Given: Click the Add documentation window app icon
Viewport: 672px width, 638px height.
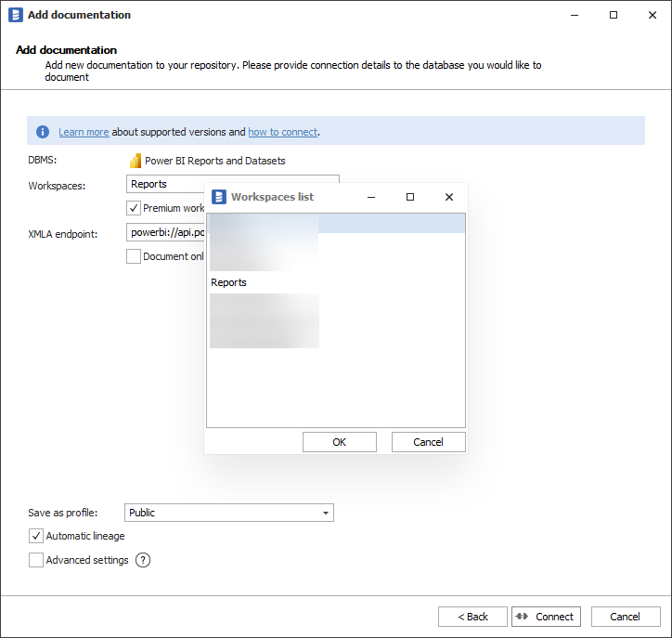Looking at the screenshot, I should [15, 15].
